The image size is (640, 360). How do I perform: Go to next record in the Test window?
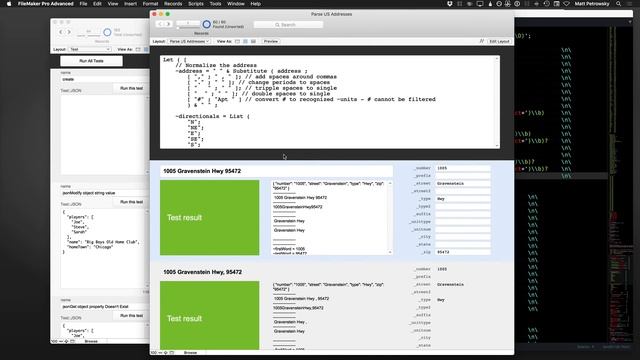click(69, 32)
